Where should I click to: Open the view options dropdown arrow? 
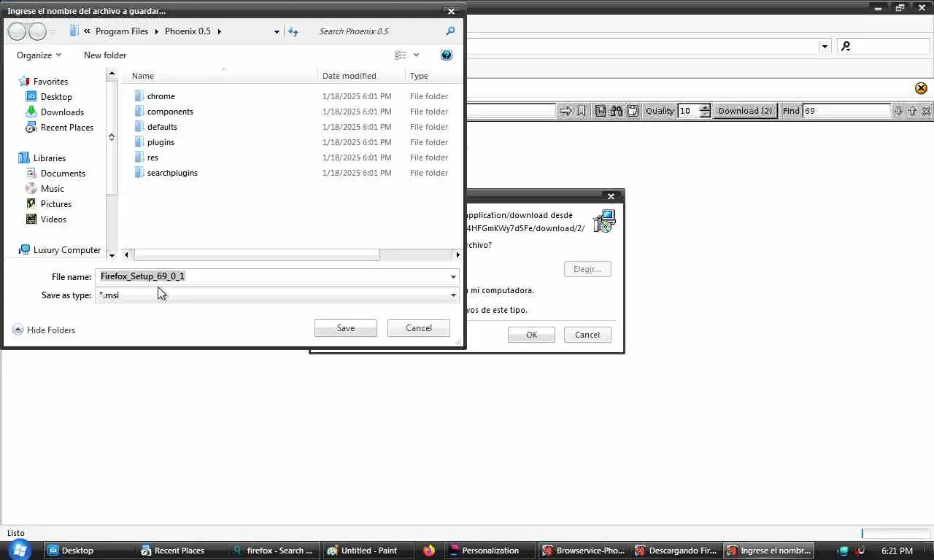417,55
